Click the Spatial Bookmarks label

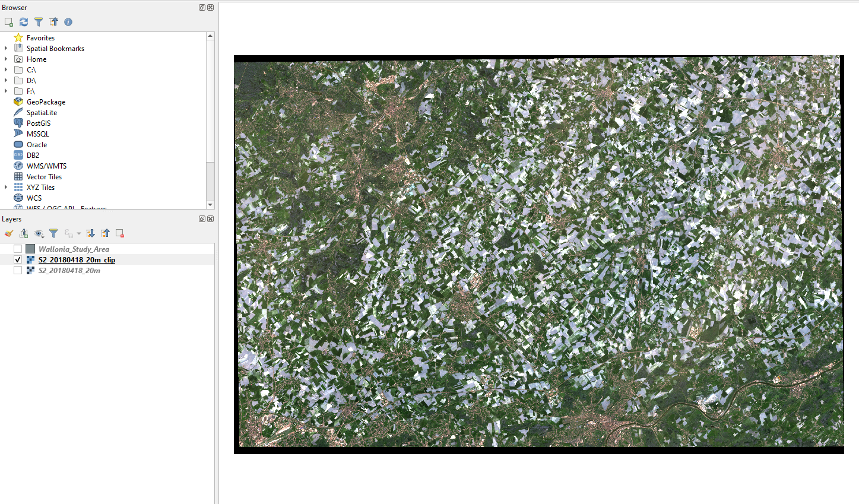pos(55,49)
